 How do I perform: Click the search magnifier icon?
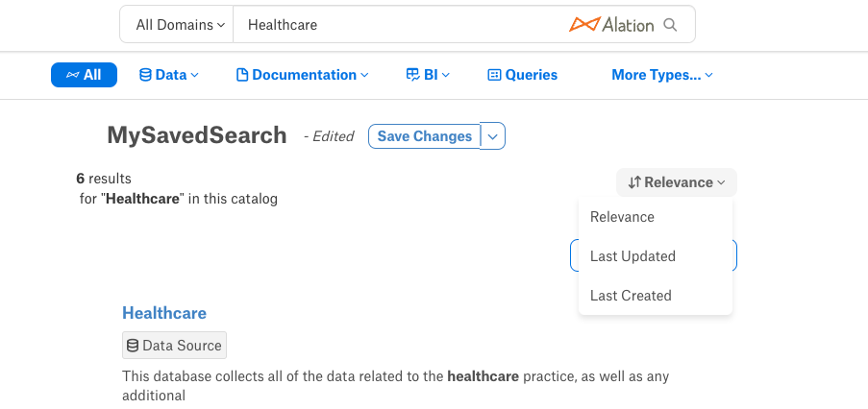click(670, 25)
